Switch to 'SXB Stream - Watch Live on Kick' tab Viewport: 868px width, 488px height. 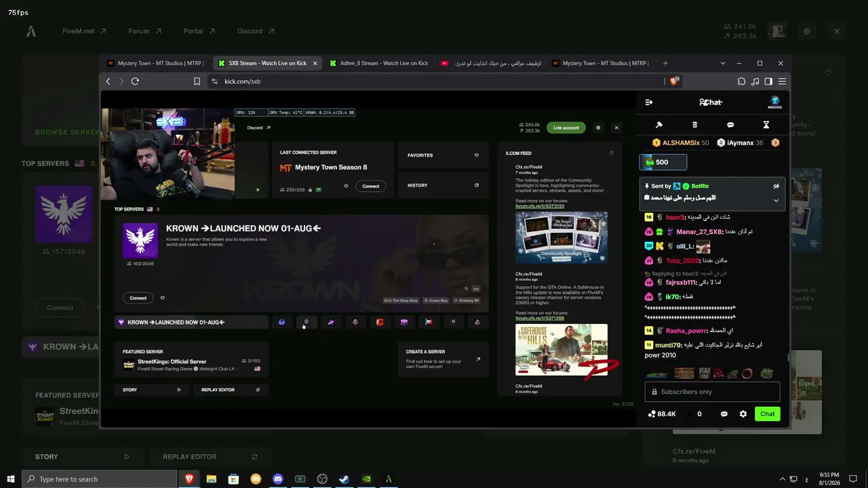click(x=267, y=63)
